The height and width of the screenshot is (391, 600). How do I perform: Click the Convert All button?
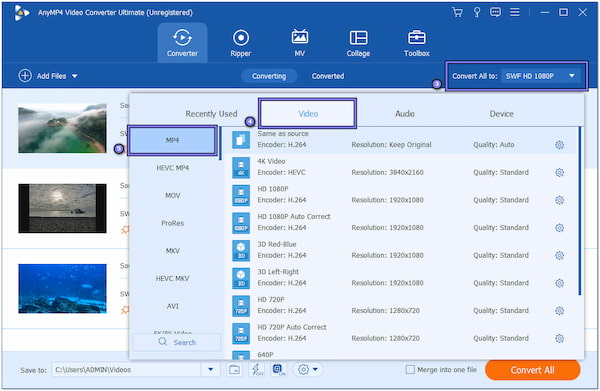point(533,370)
